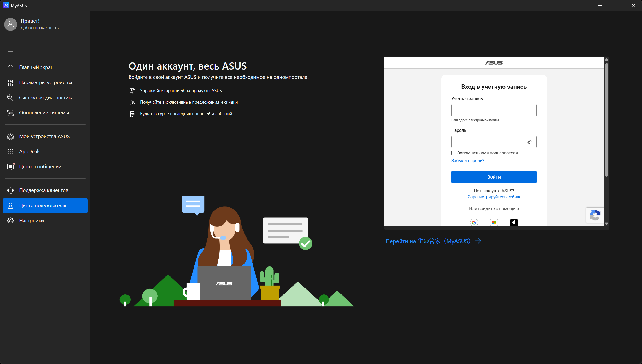
Task: Open Настройки page
Action: pos(45,221)
